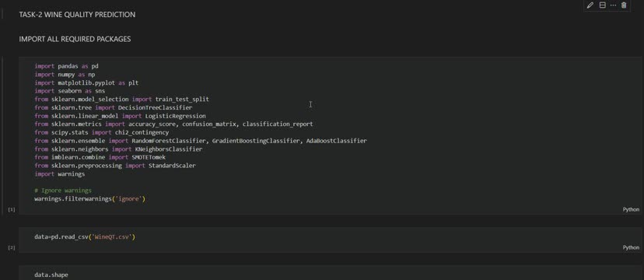Click the import pandas as pd line
The image size is (644, 280).
(x=67, y=66)
